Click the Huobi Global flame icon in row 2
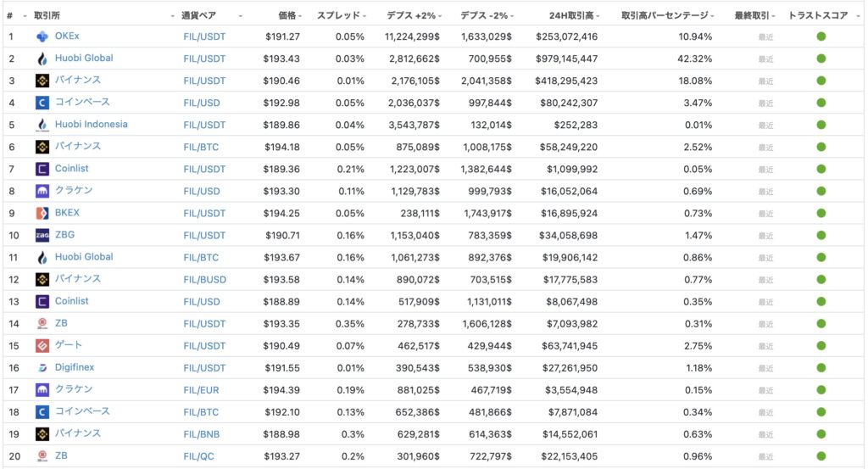Viewport: 868px width, 469px height. pyautogui.click(x=42, y=59)
